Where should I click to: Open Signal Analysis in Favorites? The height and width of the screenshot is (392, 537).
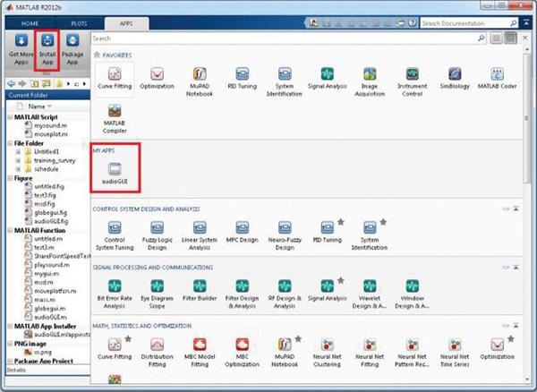[x=327, y=79]
